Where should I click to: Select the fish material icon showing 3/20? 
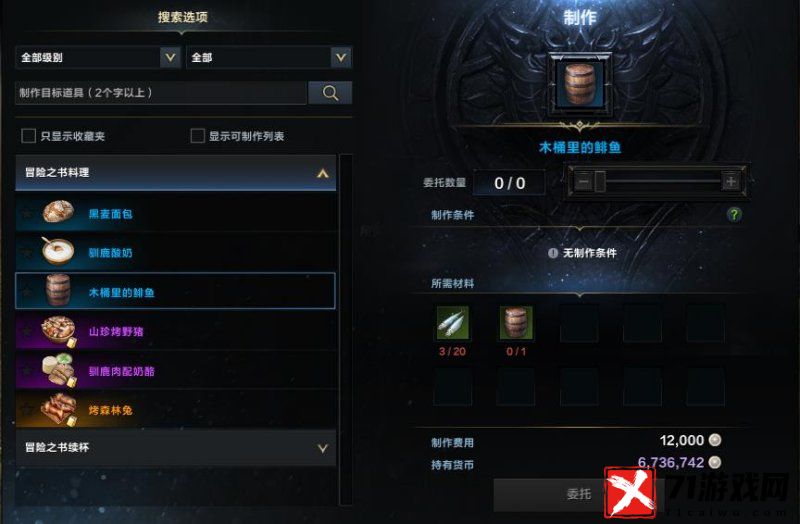coord(453,323)
